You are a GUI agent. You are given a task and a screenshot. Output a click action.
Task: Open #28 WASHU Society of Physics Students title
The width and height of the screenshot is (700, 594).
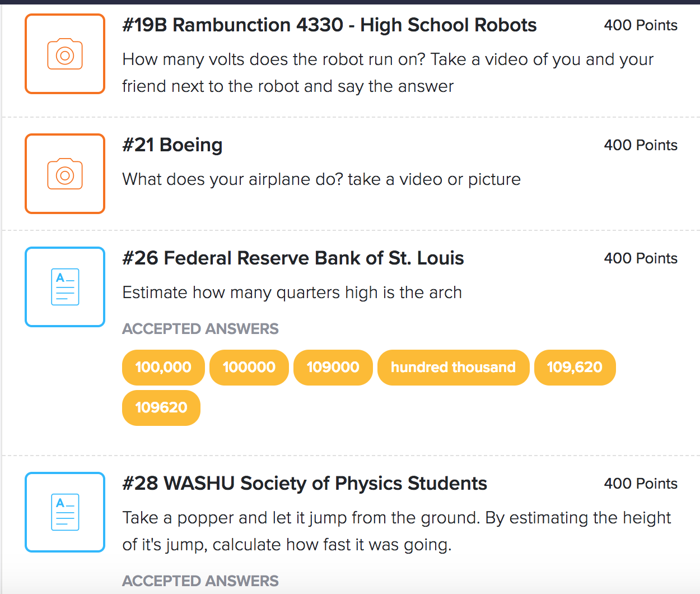[x=305, y=484]
